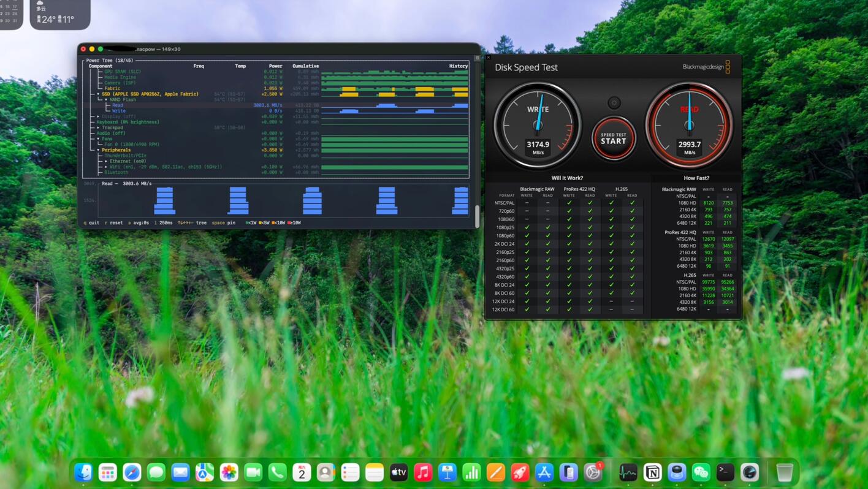The width and height of the screenshot is (868, 489).
Task: Collapse the Peripherals tree node
Action: tap(99, 150)
